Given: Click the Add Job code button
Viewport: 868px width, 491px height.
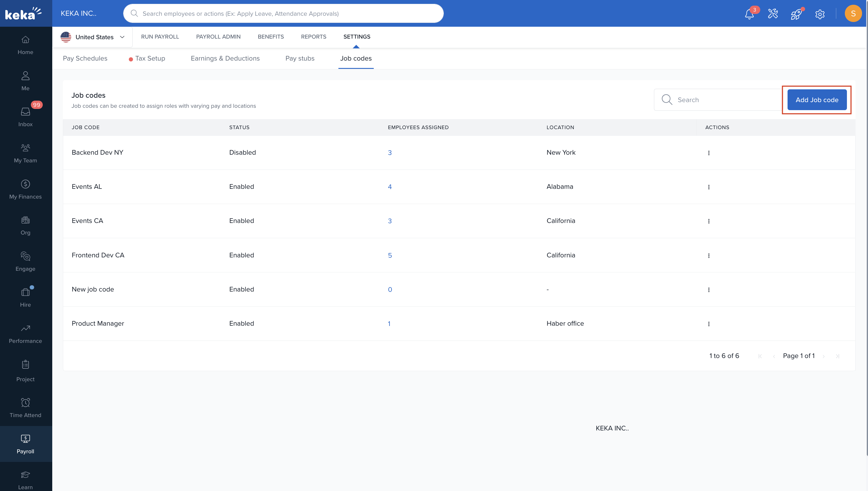Looking at the screenshot, I should click(816, 100).
